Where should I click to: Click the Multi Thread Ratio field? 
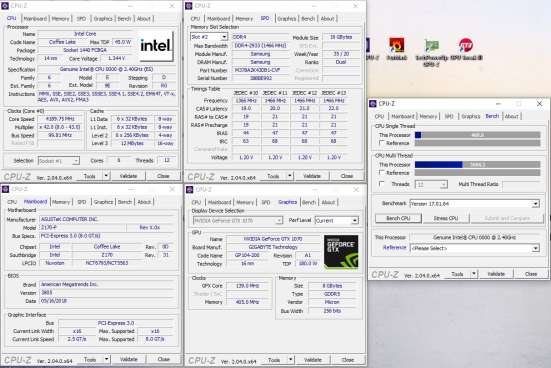pos(521,184)
